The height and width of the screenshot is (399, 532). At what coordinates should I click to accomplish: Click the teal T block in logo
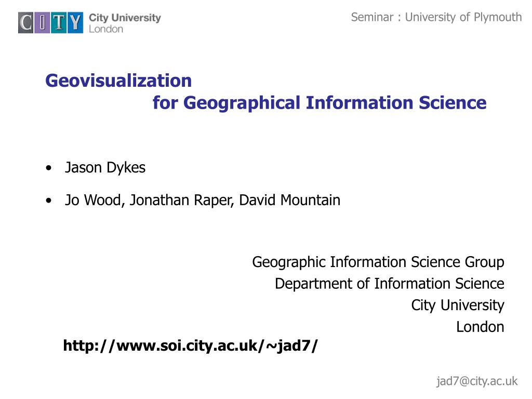tap(59, 23)
